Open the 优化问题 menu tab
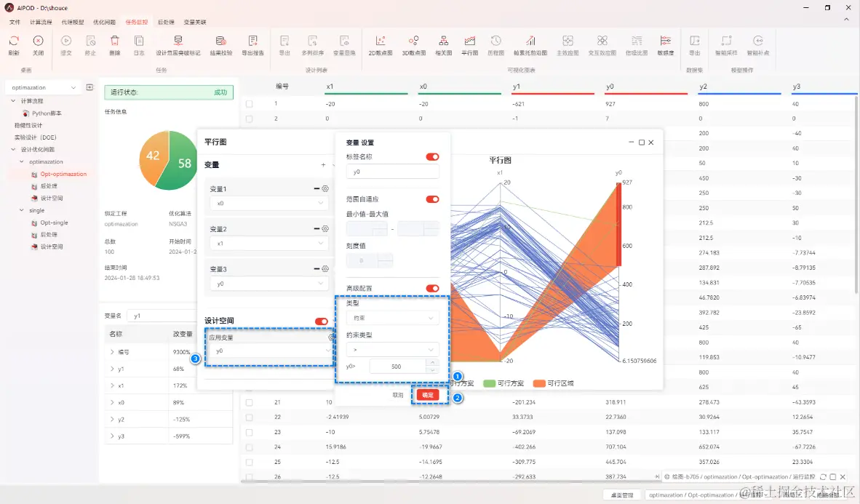The image size is (860, 504). [104, 23]
